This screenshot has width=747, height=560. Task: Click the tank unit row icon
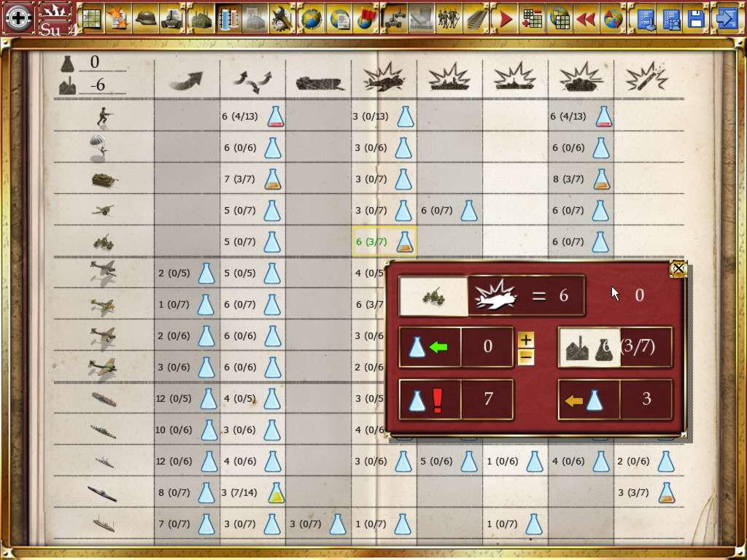coord(104,179)
